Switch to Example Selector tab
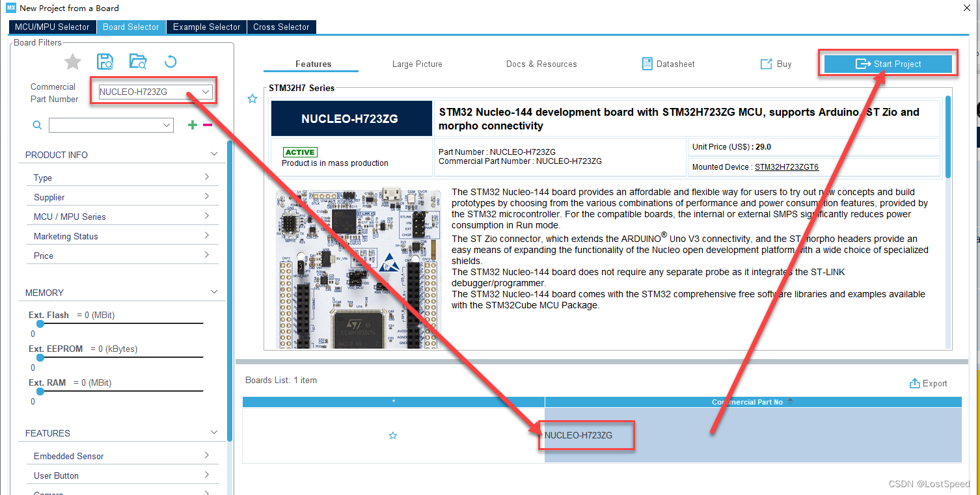 [207, 27]
